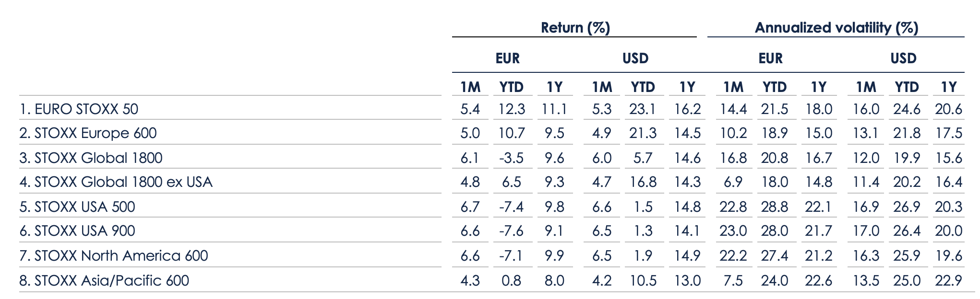Select the STOXX Global 1800 ex USA row
980x299 pixels.
point(116,182)
